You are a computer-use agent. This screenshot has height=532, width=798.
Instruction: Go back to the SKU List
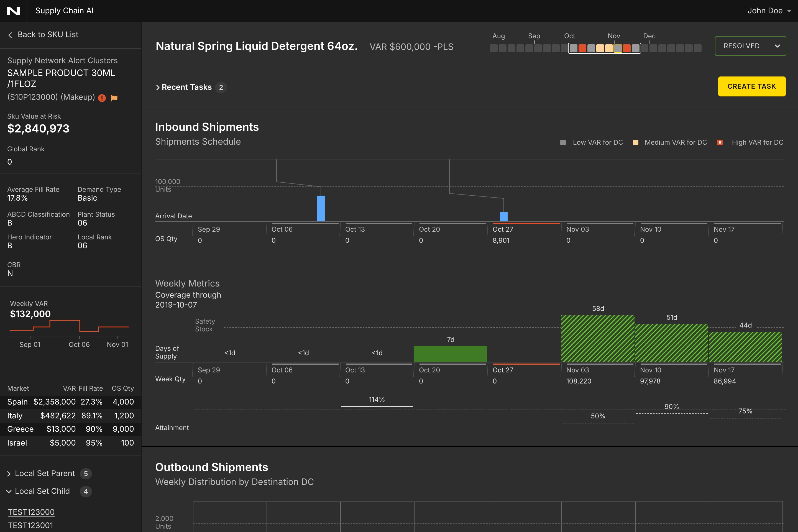coord(48,35)
